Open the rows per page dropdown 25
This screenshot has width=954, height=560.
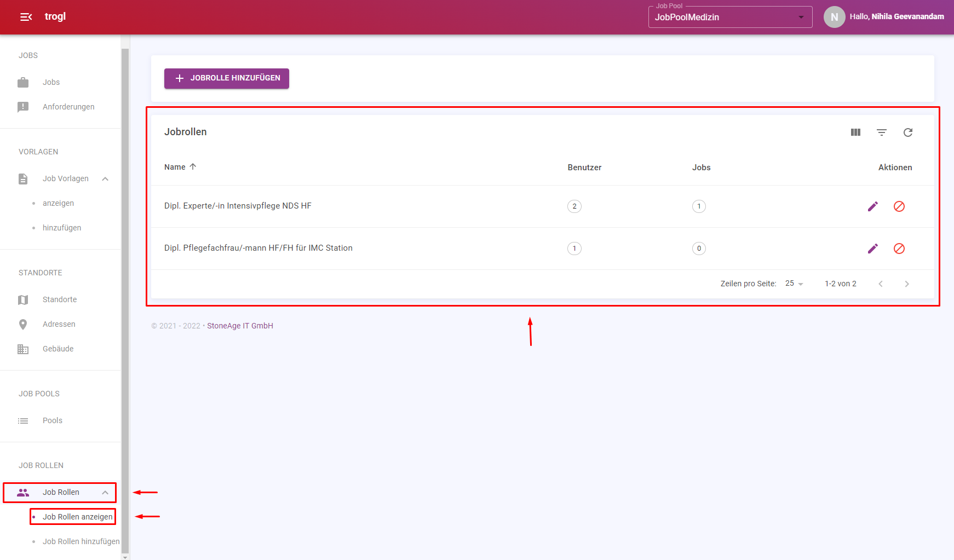pyautogui.click(x=794, y=284)
